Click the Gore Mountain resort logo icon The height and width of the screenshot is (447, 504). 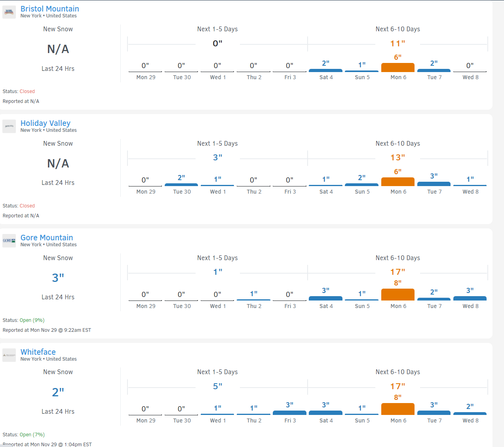9,241
